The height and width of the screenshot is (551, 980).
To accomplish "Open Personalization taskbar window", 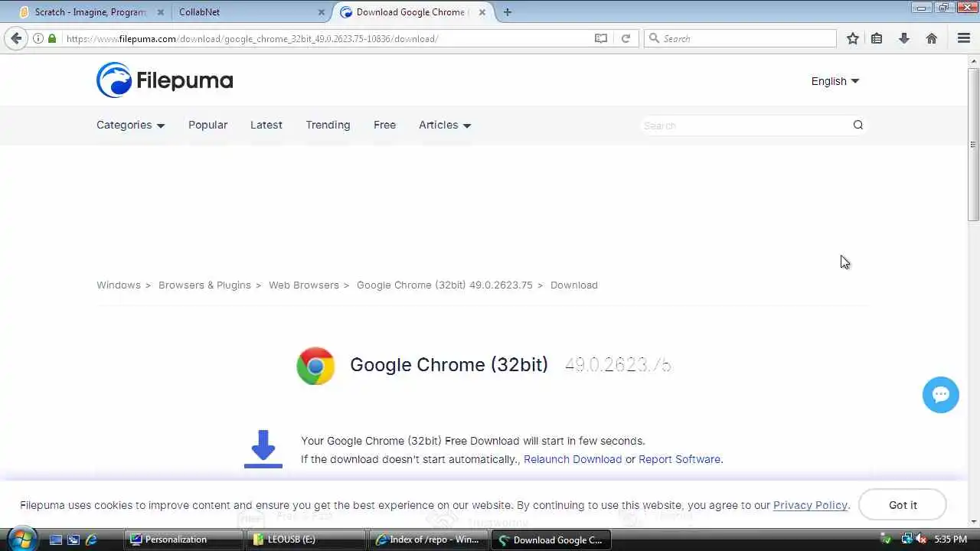I will tap(183, 540).
